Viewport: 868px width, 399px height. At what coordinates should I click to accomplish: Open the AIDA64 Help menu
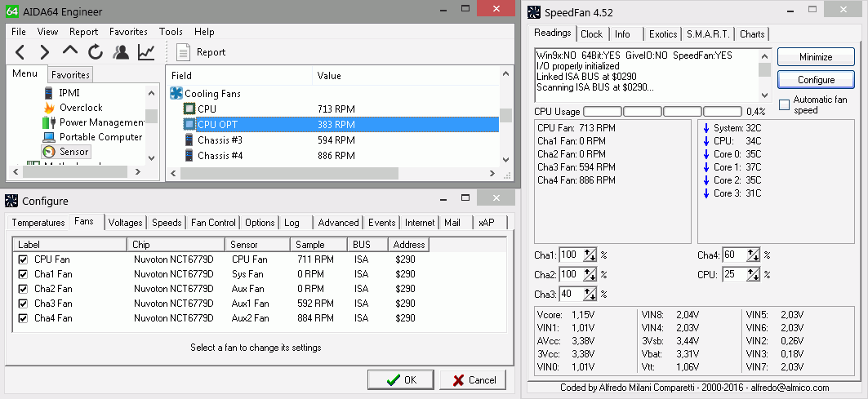pos(204,32)
